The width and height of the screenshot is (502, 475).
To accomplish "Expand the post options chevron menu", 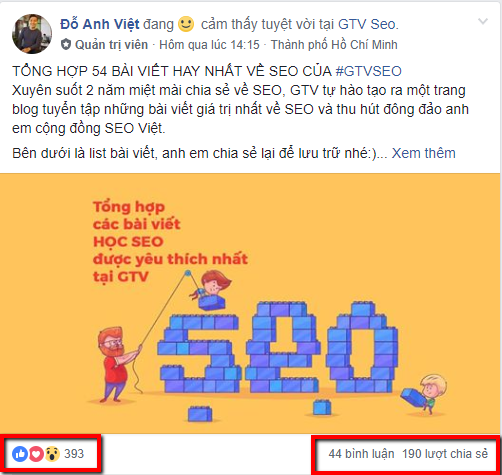I will coord(483,22).
